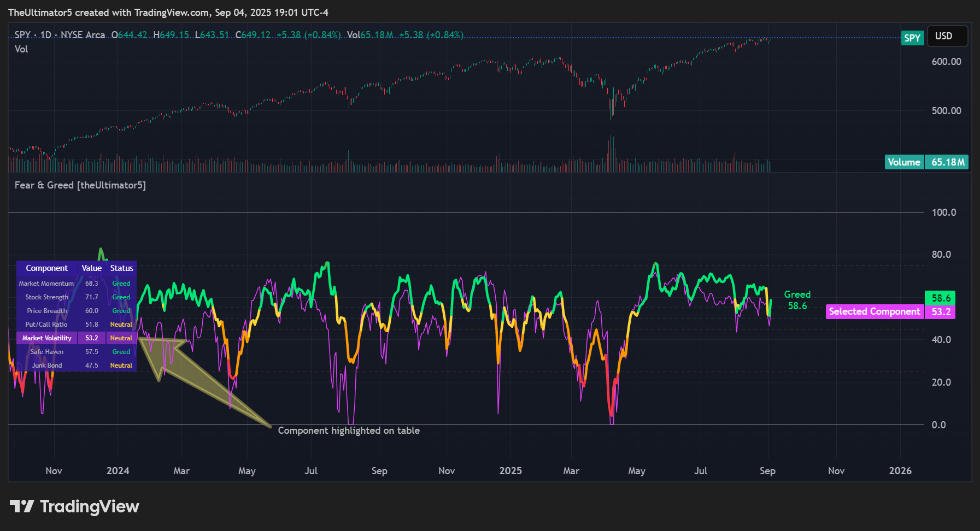Image resolution: width=980 pixels, height=531 pixels.
Task: Click the TradingView logo at the bottom
Action: (74, 506)
